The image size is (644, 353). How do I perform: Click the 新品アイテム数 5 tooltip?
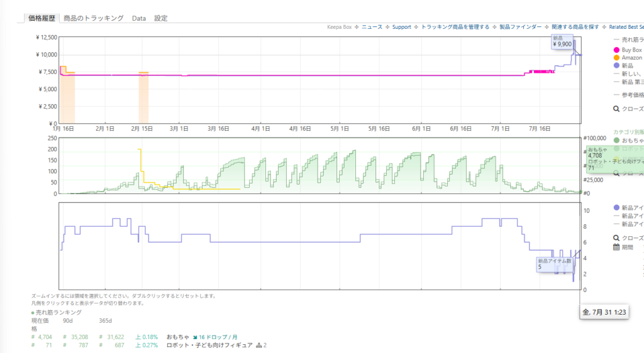click(555, 264)
